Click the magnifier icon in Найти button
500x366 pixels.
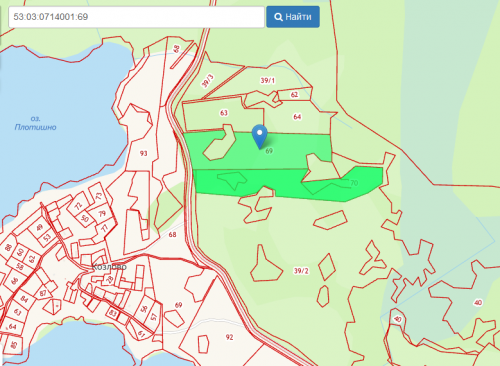278,17
